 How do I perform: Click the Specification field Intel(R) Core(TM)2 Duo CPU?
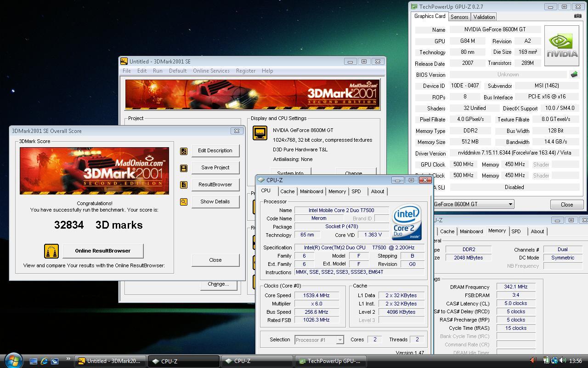point(359,248)
